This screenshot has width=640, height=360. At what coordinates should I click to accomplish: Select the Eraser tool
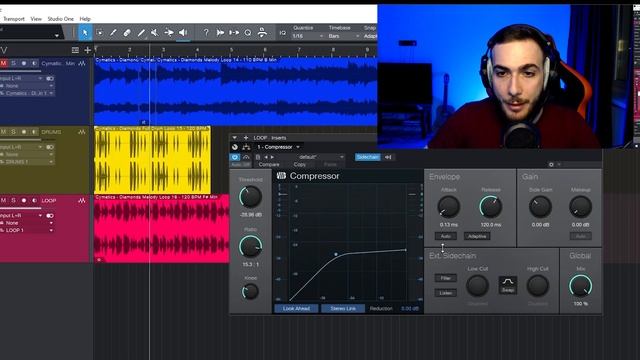coord(127,33)
